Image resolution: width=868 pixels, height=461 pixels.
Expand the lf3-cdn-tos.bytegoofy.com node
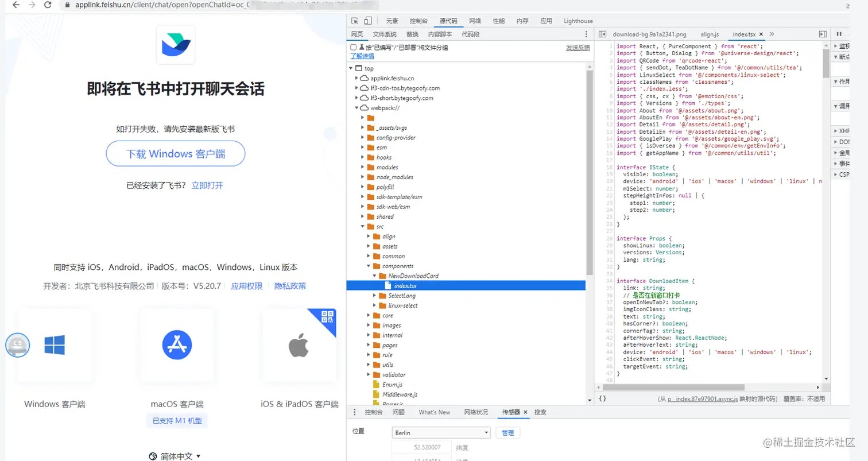(356, 88)
